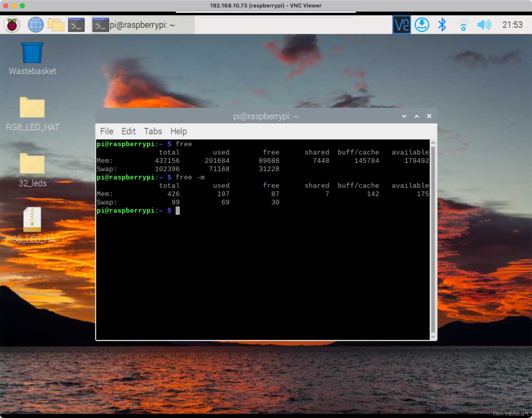Open the Wi-Fi network menu
Image resolution: width=532 pixels, height=418 pixels.
(x=463, y=25)
